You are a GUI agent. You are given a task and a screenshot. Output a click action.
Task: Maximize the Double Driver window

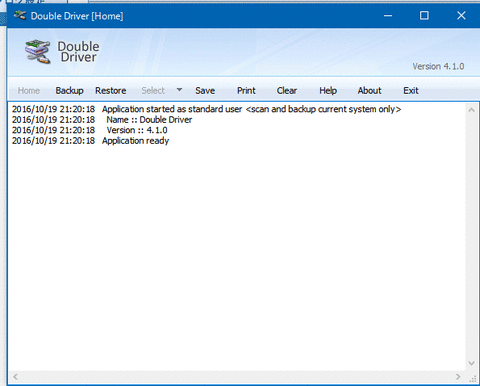pos(424,15)
